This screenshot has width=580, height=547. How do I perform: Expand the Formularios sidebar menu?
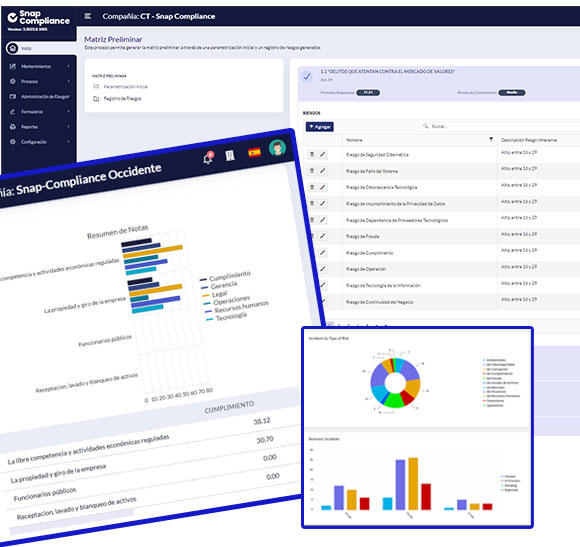40,112
